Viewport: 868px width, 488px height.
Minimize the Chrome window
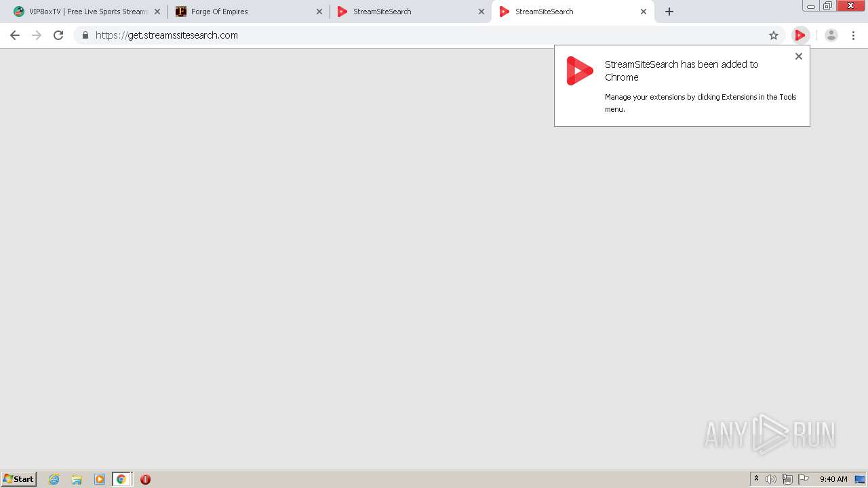[811, 6]
